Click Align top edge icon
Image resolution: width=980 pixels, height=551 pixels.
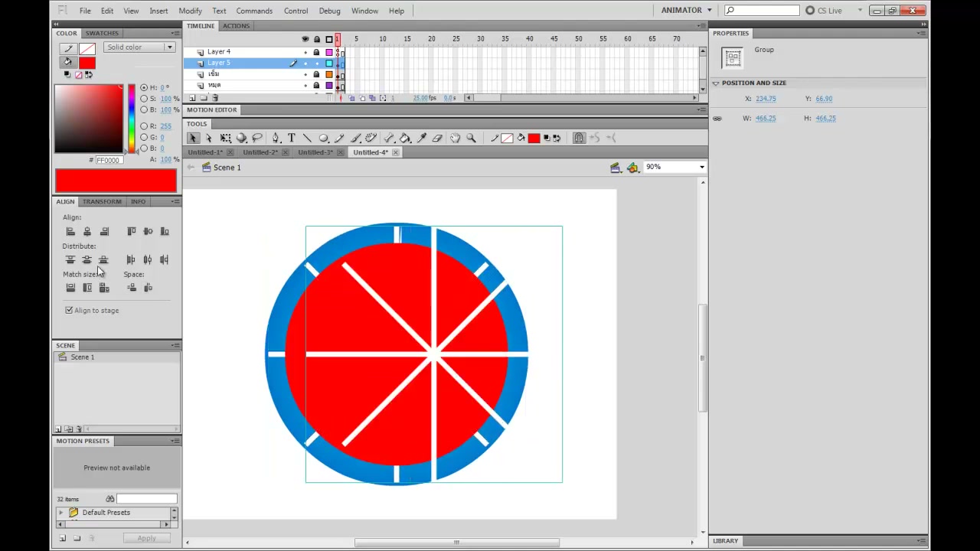(x=131, y=231)
